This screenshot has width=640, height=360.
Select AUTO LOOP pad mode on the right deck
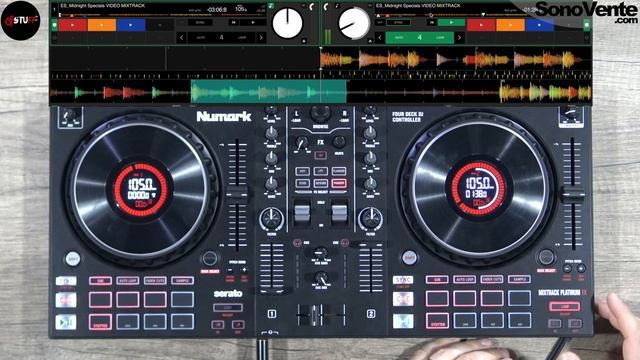click(464, 280)
